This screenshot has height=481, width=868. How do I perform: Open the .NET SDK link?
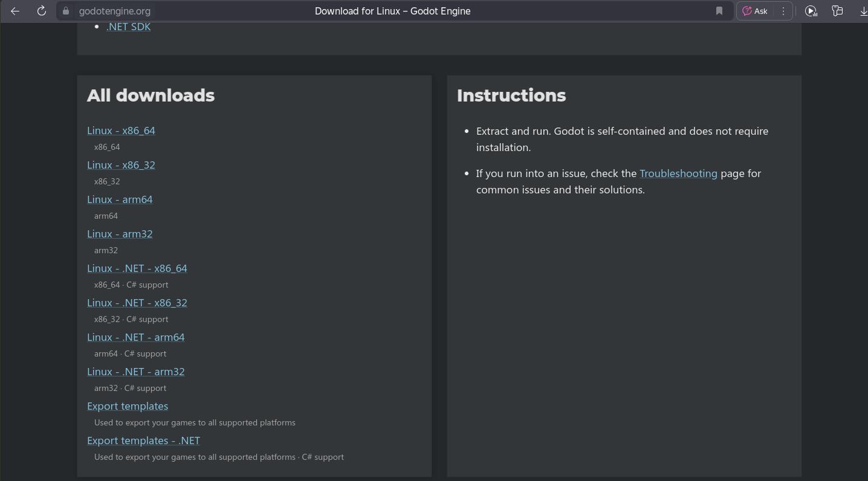(128, 27)
